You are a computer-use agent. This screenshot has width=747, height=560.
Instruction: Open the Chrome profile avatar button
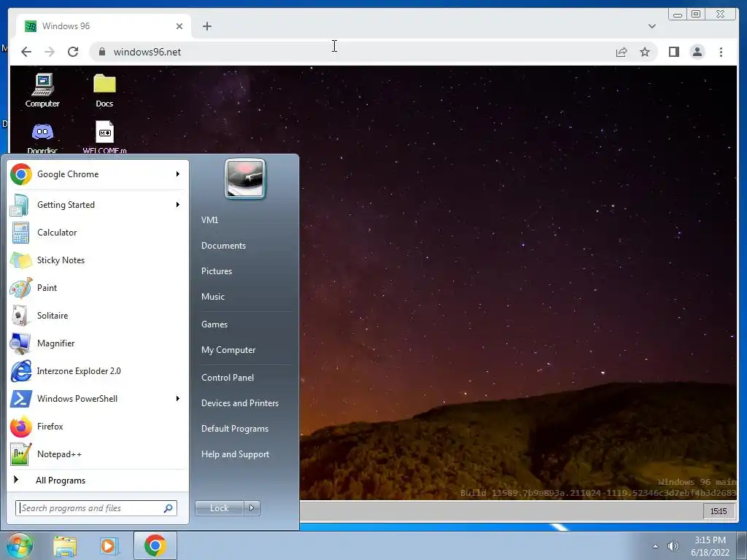click(697, 52)
